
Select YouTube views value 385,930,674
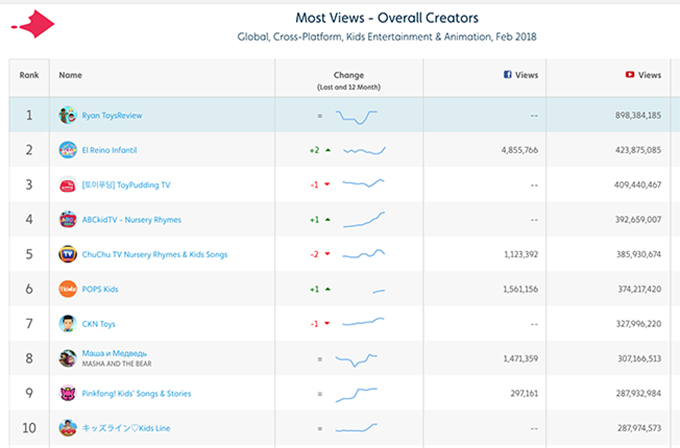click(639, 254)
